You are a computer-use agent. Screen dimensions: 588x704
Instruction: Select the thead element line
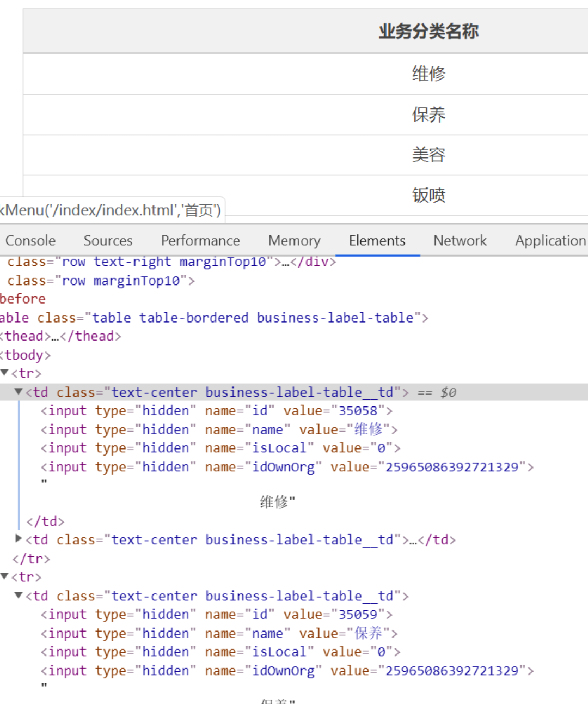(x=60, y=336)
